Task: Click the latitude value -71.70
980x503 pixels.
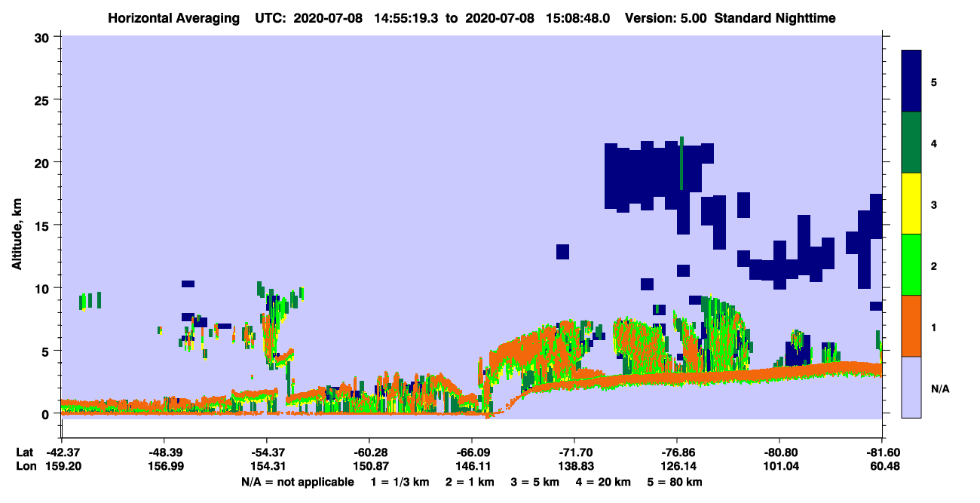Action: (574, 452)
